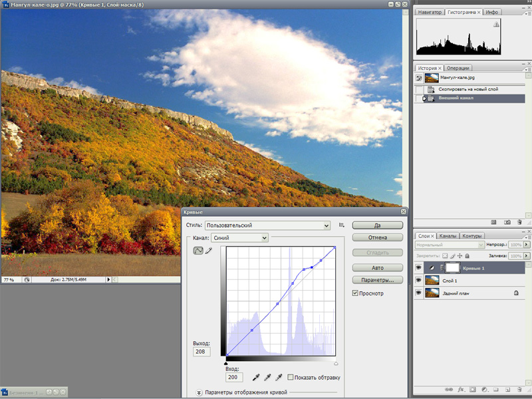
Task: Expand Параметры отображения кривой section
Action: pos(199,392)
